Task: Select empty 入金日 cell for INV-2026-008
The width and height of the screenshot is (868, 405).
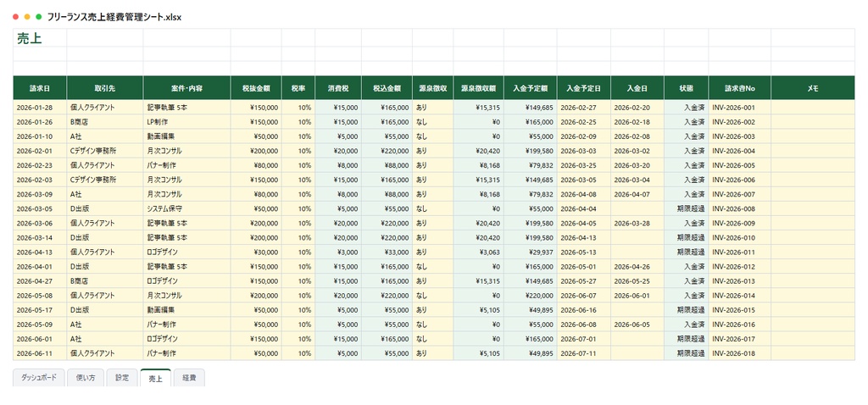Action: pos(637,208)
